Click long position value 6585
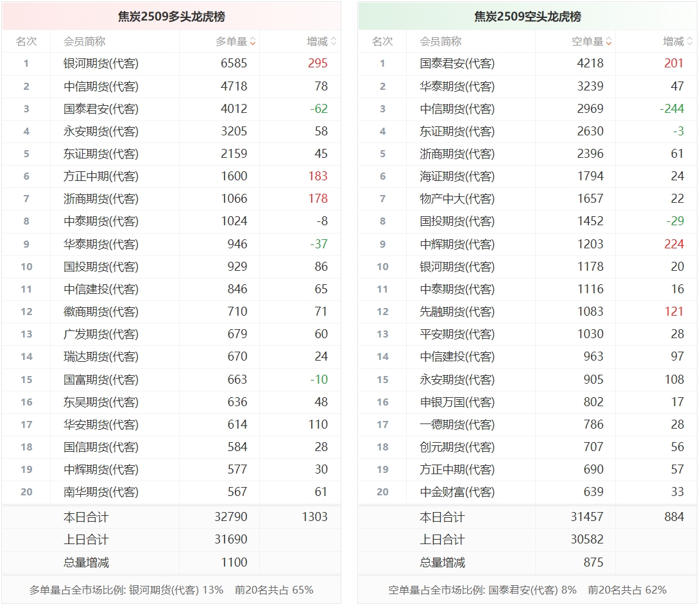This screenshot has height=607, width=700. pos(234,64)
